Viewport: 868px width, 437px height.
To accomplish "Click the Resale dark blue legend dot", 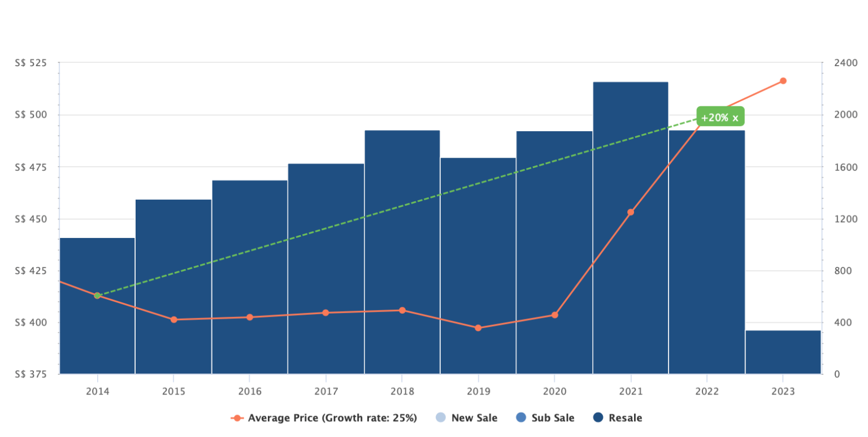I will 598,418.
